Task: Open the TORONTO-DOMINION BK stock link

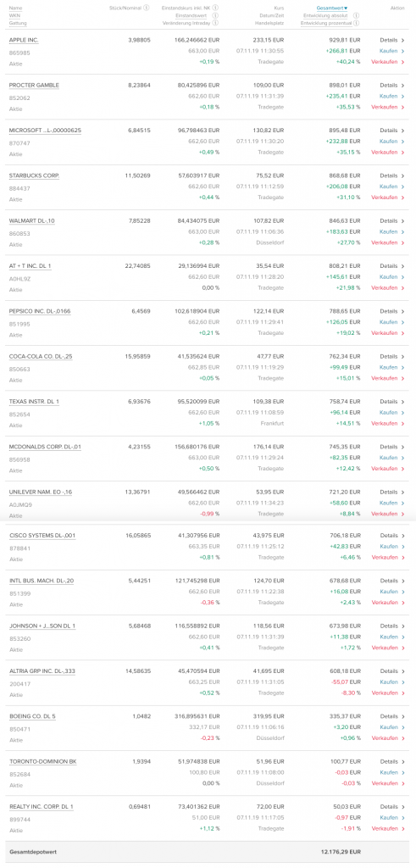Action: point(43,762)
